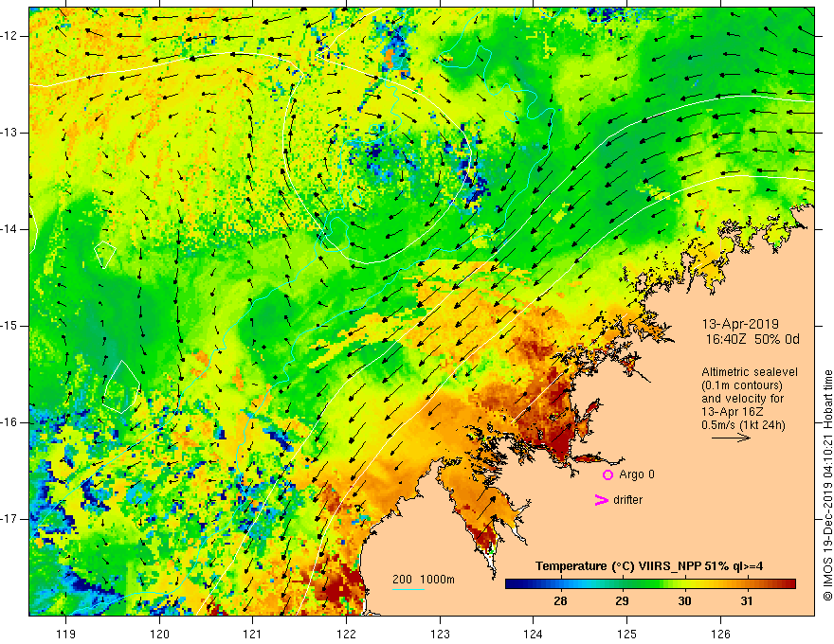This screenshot has height=644, width=834.
Task: Click latitude axis label -15
Action: [x=10, y=326]
